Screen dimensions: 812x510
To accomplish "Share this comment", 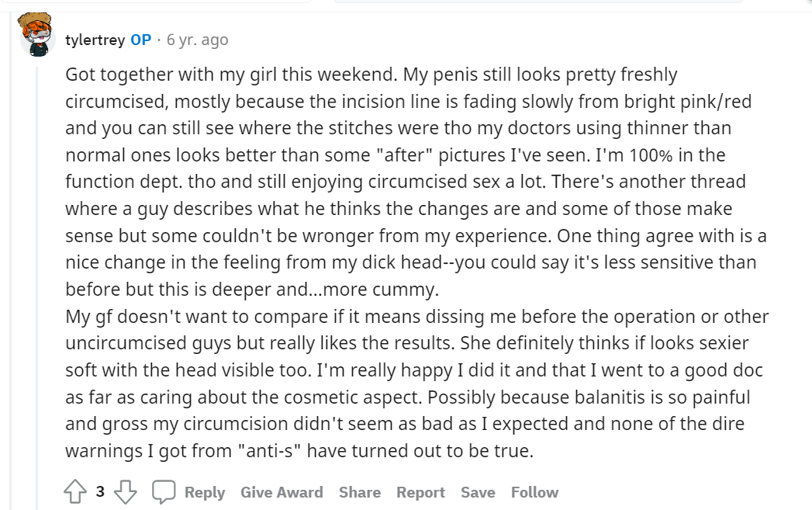I will pyautogui.click(x=360, y=492).
